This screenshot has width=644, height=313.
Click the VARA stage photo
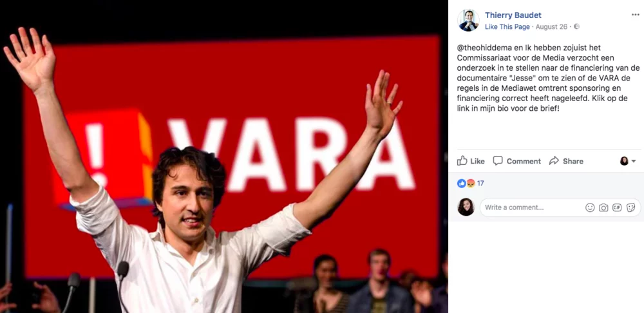tap(224, 156)
